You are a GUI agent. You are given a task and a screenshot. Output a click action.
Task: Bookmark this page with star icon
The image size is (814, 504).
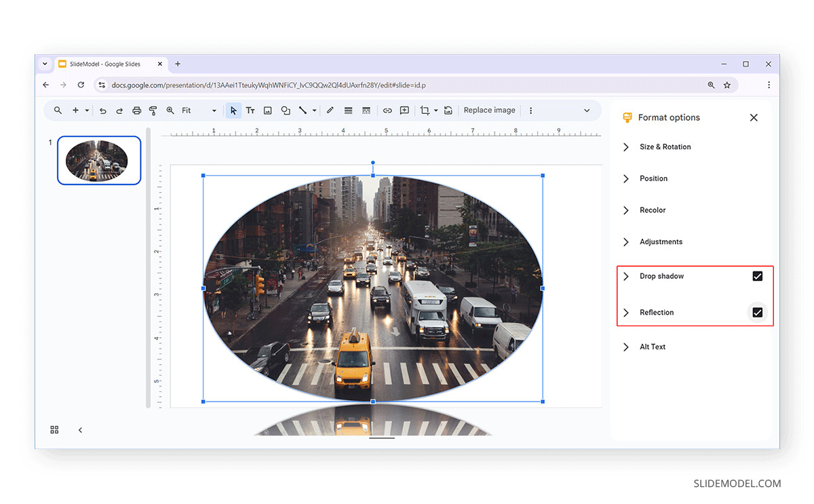727,85
